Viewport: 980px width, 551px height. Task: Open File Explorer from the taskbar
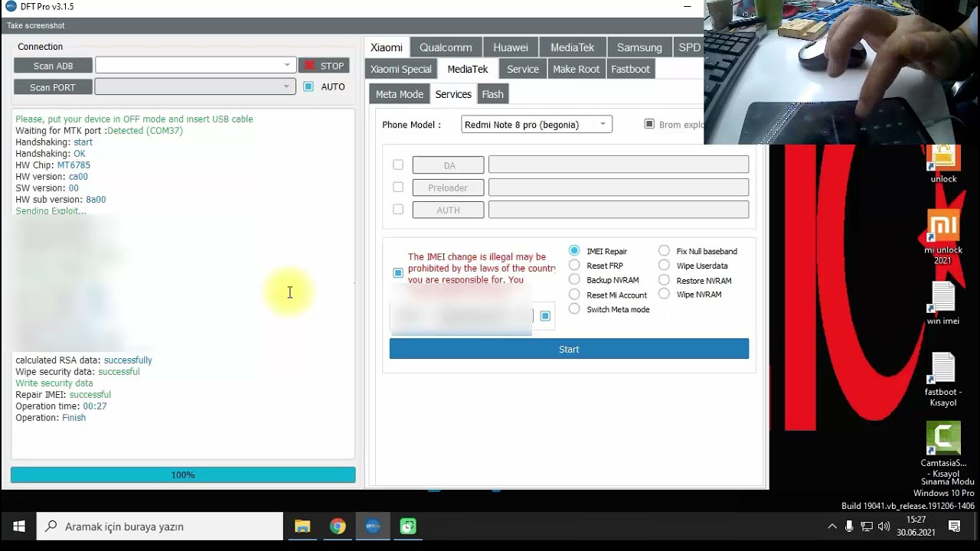(302, 527)
